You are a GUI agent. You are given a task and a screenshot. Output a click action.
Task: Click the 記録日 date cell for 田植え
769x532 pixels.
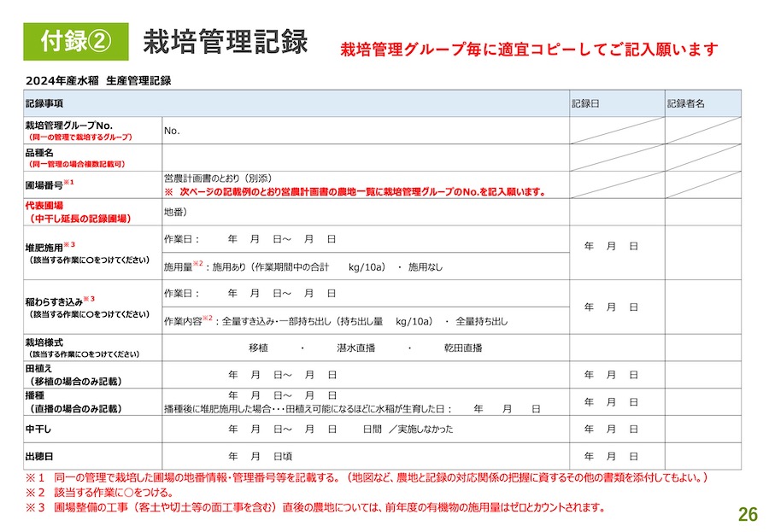pos(611,375)
